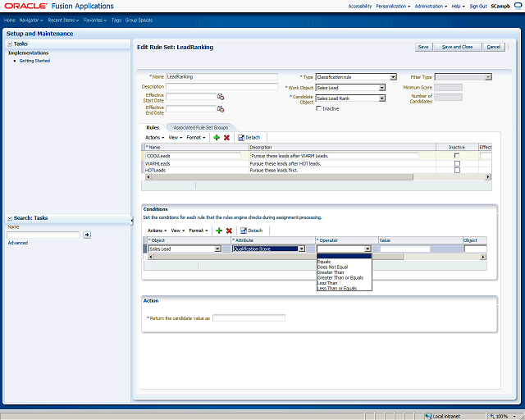The image size is (525, 420).
Task: Go to Home
Action: click(x=9, y=20)
